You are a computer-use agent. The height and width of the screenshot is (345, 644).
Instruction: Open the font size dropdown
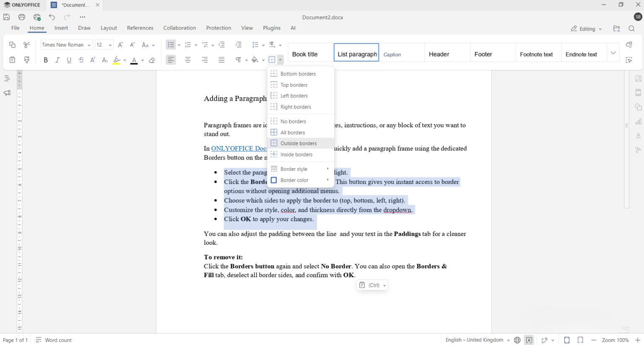click(110, 44)
